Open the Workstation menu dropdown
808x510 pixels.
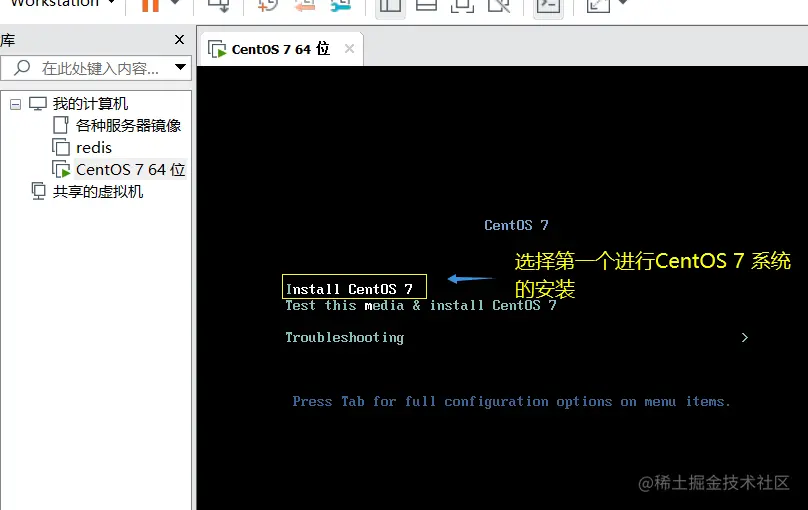(x=62, y=3)
